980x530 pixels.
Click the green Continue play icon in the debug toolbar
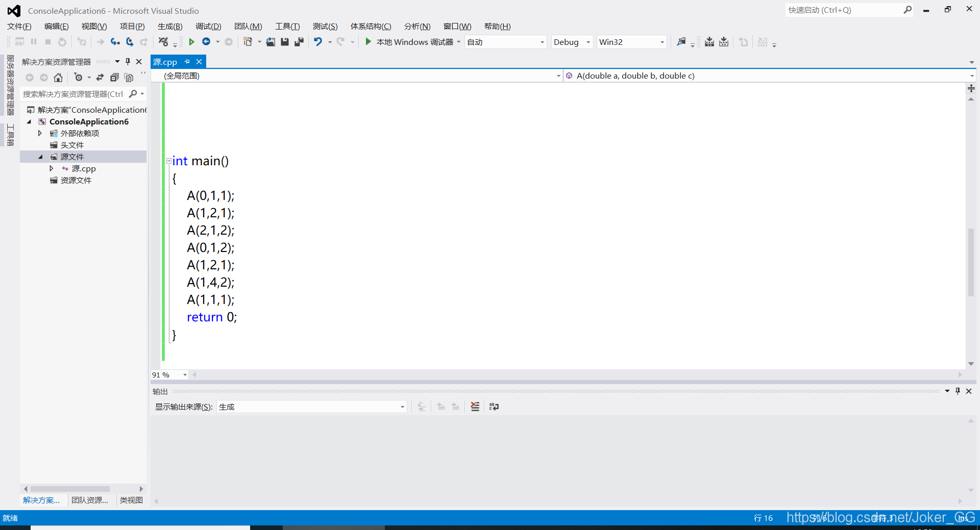coord(191,42)
